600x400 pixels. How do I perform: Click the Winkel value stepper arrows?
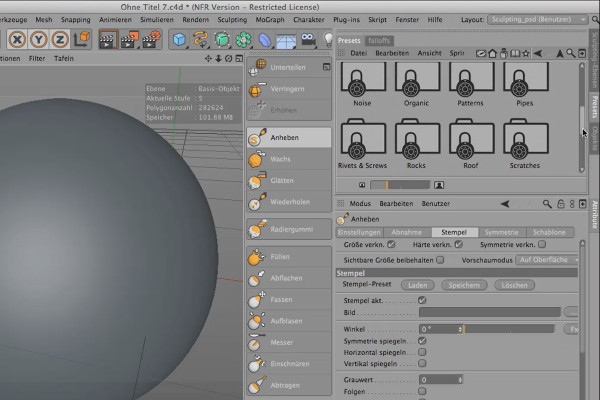click(460, 329)
